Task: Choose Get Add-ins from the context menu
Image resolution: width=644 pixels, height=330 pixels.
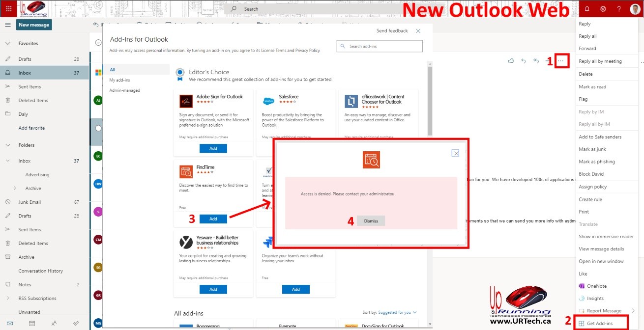Action: [599, 323]
